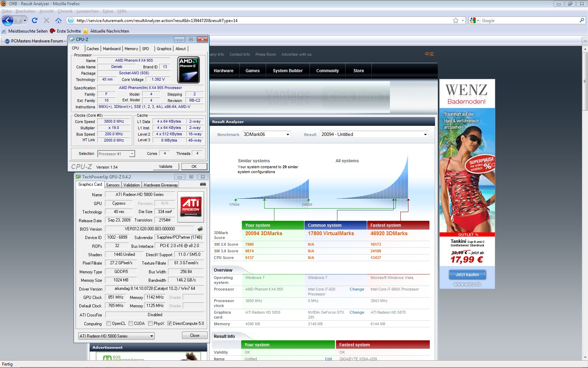
Task: Open the navigation history dropdown arrow
Action: pyautogui.click(x=25, y=20)
